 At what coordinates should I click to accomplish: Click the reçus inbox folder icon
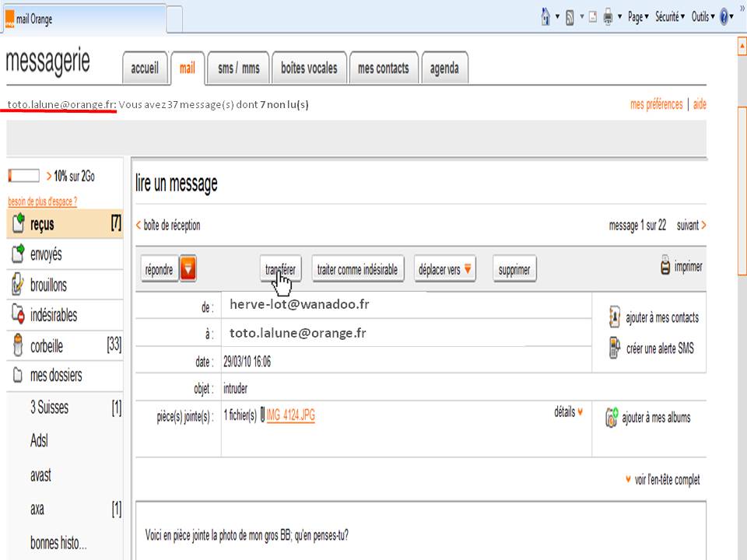coord(18,223)
